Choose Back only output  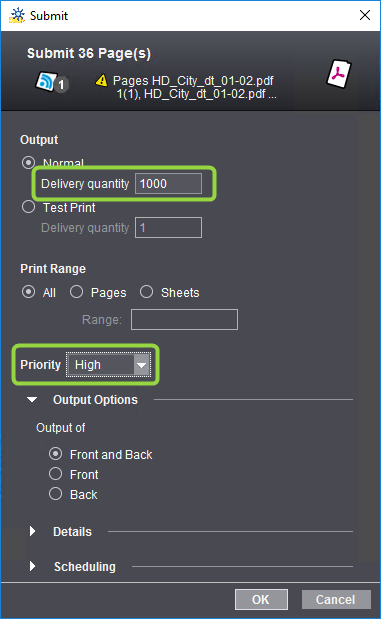tap(56, 493)
